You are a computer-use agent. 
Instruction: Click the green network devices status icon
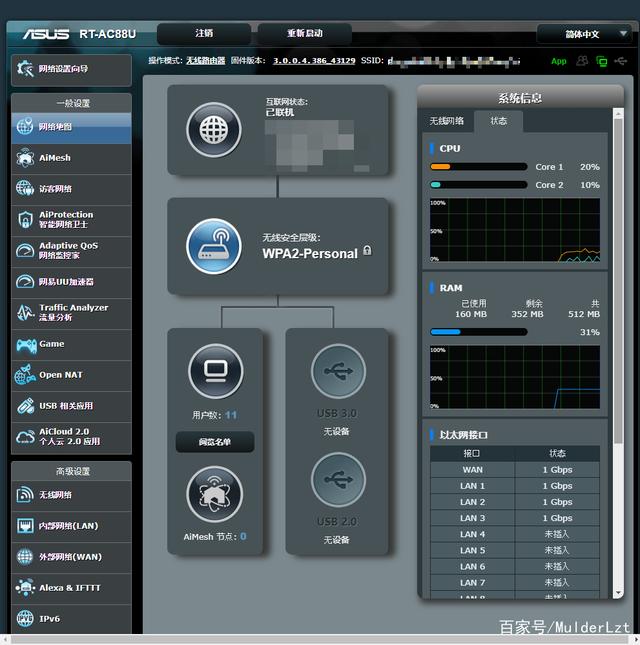(602, 61)
